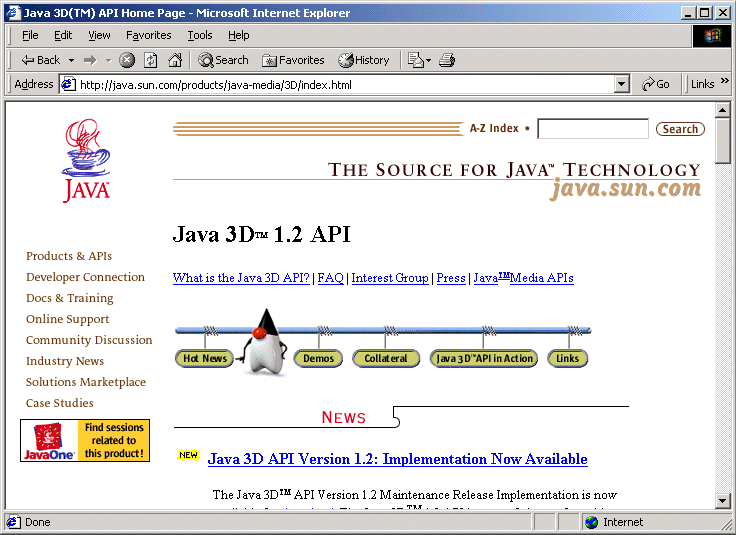This screenshot has width=736, height=535.
Task: Click the yellow Links button on the page
Action: pos(567,359)
